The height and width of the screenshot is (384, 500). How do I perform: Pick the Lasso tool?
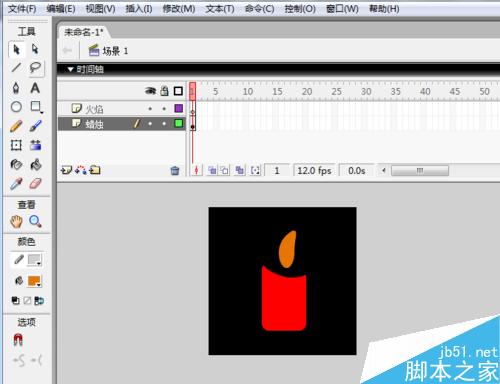[x=35, y=68]
